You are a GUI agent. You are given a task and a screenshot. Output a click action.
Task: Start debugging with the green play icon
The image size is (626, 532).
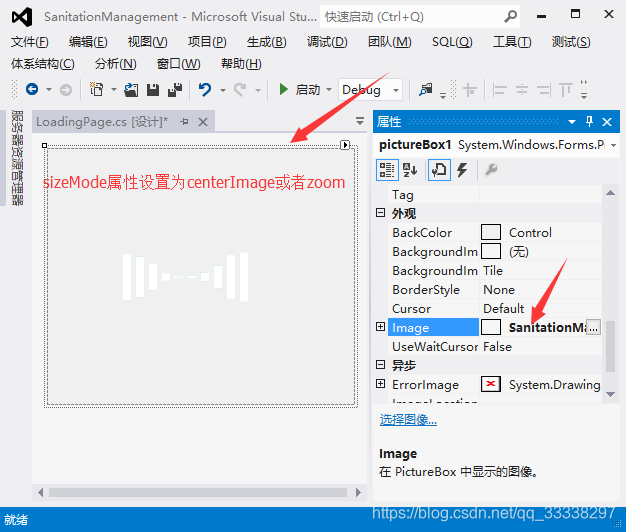(x=283, y=89)
